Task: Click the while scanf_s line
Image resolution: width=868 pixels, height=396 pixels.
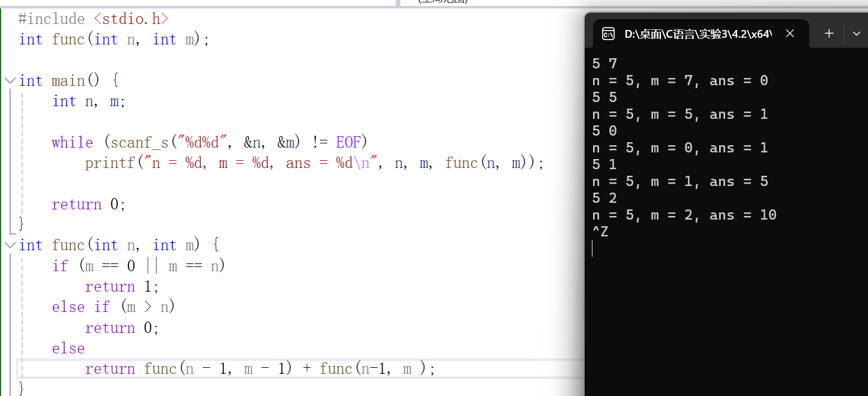Action: tap(209, 142)
